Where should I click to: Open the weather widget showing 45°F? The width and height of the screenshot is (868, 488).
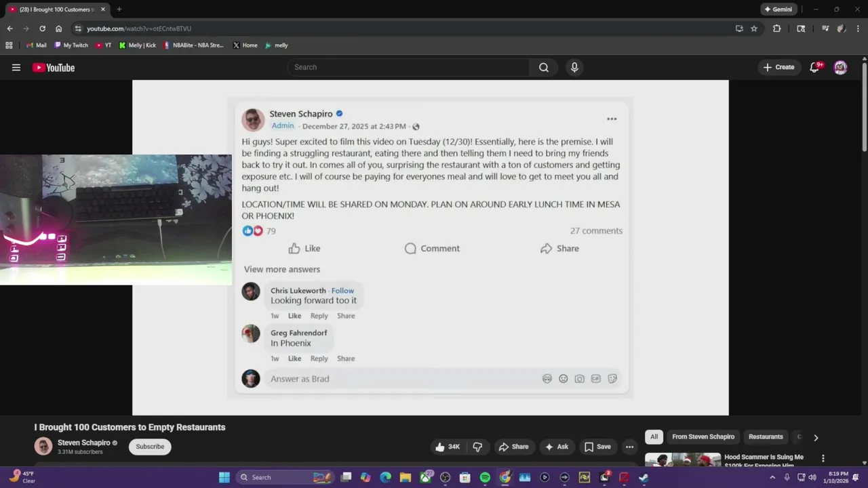point(22,477)
